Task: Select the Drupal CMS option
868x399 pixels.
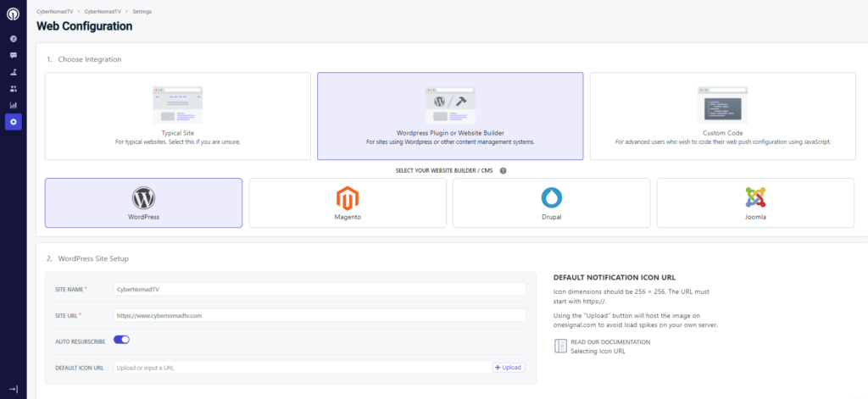Action: click(551, 202)
